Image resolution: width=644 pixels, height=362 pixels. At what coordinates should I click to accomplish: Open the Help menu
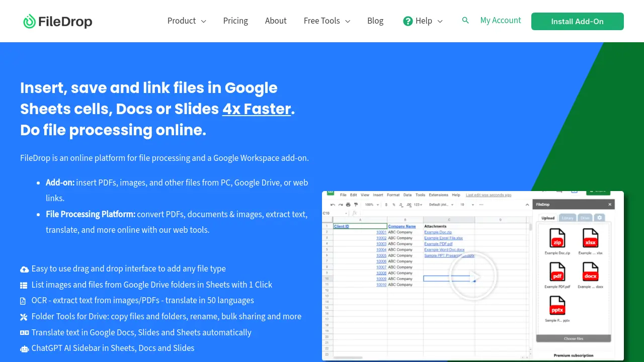(423, 21)
